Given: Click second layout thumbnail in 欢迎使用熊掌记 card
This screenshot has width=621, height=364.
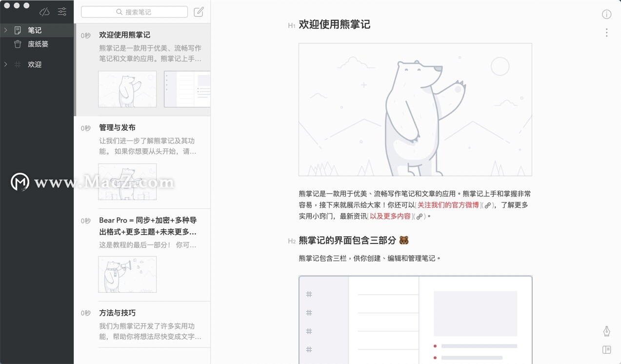Looking at the screenshot, I should pyautogui.click(x=187, y=89).
